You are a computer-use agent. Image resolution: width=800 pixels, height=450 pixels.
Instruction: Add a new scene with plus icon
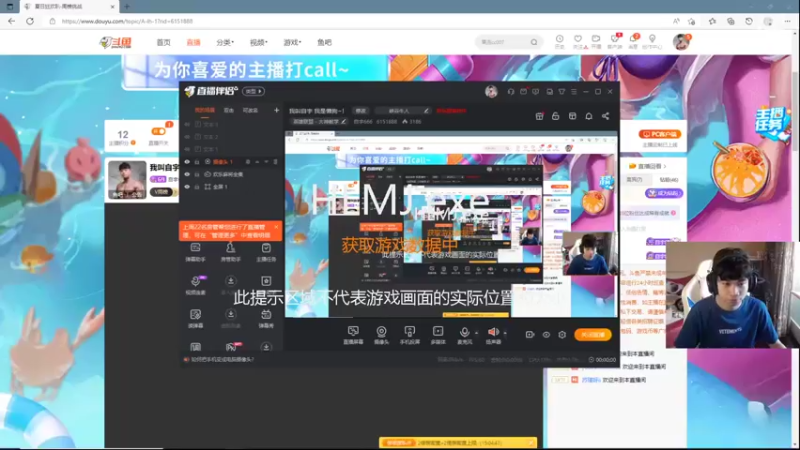(x=277, y=110)
